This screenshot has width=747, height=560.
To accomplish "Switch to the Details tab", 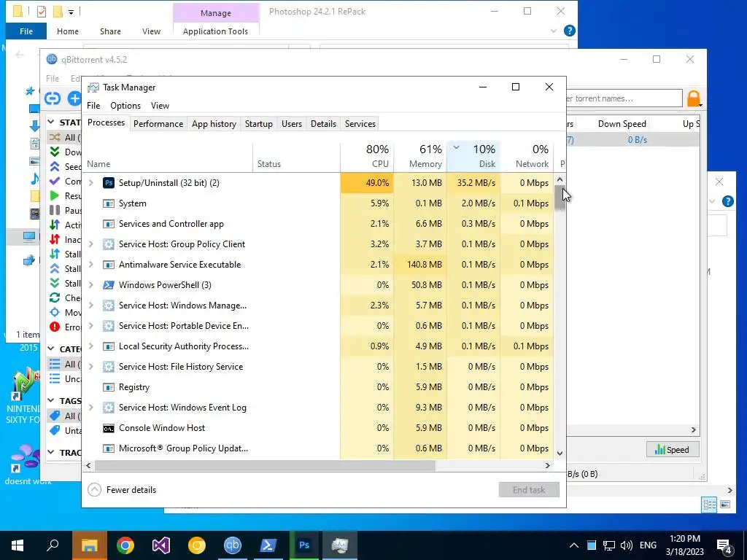I will click(x=323, y=124).
